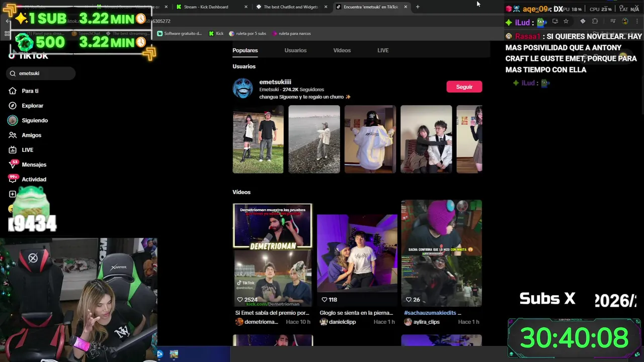Click the Gloglo se sienta en la pierna caption
The image size is (644, 362).
point(356,313)
